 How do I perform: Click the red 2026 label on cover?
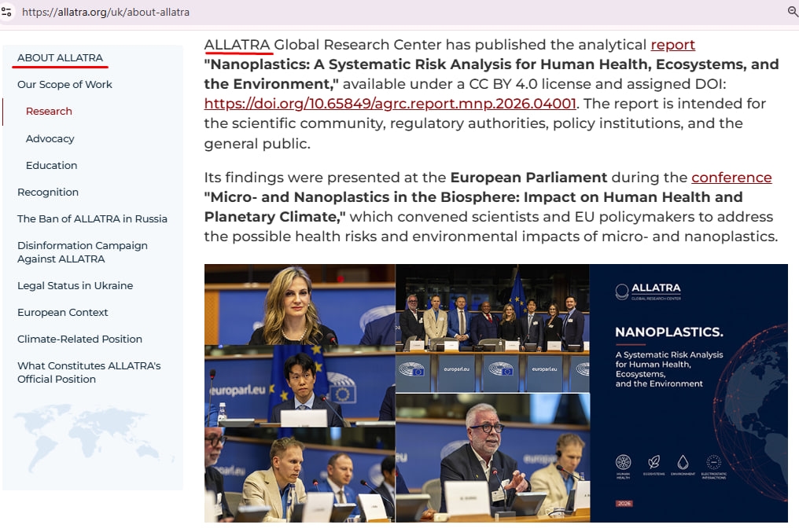[x=624, y=504]
